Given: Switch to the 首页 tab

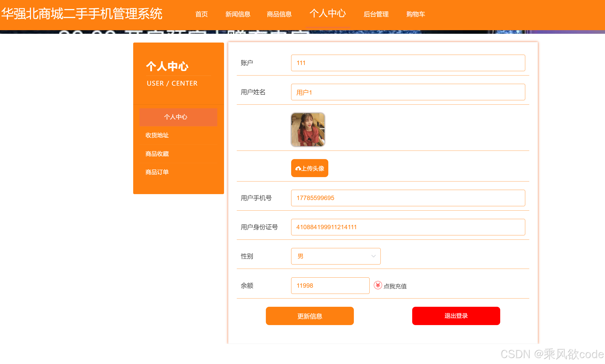Looking at the screenshot, I should (x=202, y=14).
